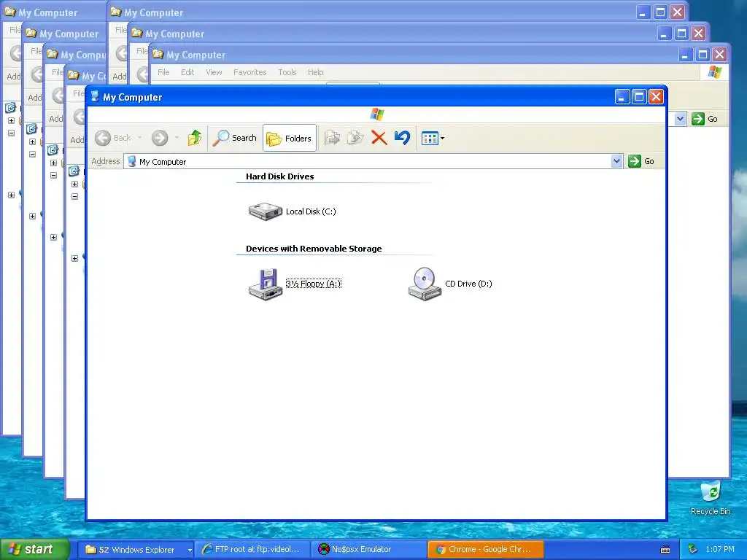Viewport: 747px width, 560px height.
Task: Click Go button in front window
Action: pyautogui.click(x=642, y=161)
